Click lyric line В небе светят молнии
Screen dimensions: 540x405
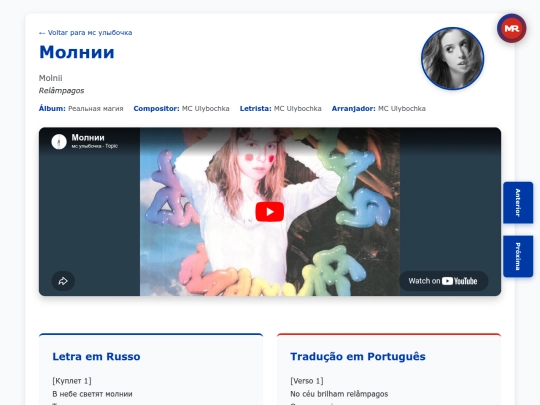point(92,394)
